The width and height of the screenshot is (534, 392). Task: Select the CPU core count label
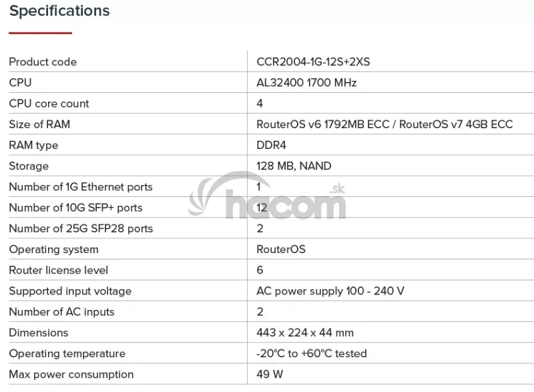pos(49,104)
